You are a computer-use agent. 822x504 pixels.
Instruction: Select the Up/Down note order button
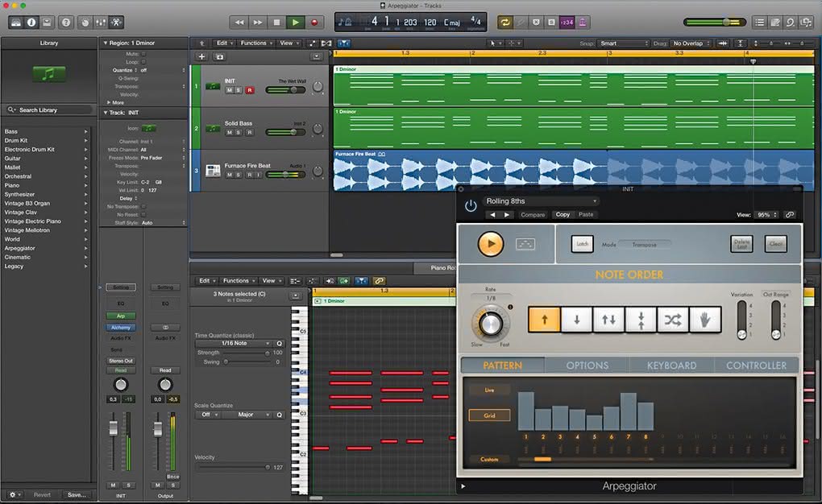pyautogui.click(x=608, y=320)
